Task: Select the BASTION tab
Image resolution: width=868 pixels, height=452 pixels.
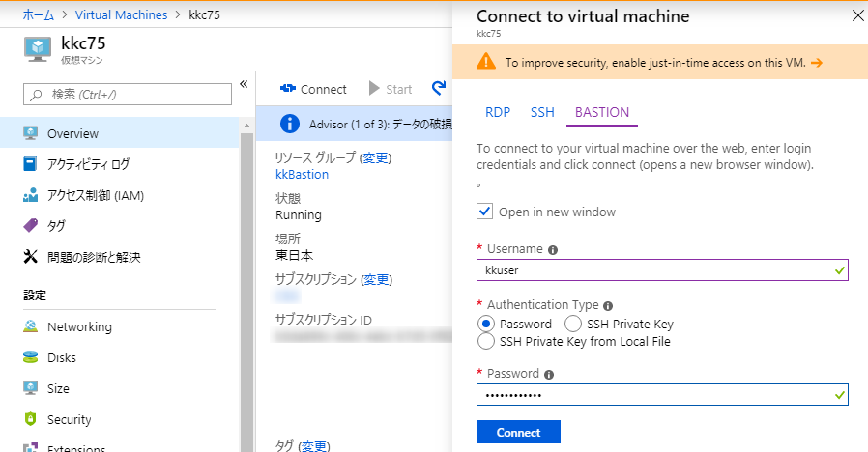Action: [602, 112]
